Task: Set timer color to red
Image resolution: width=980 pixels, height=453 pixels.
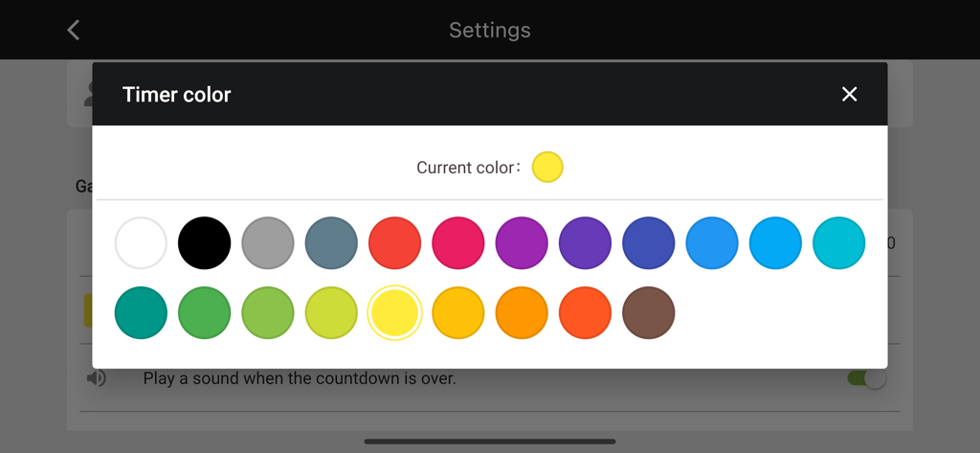Action: pyautogui.click(x=394, y=243)
